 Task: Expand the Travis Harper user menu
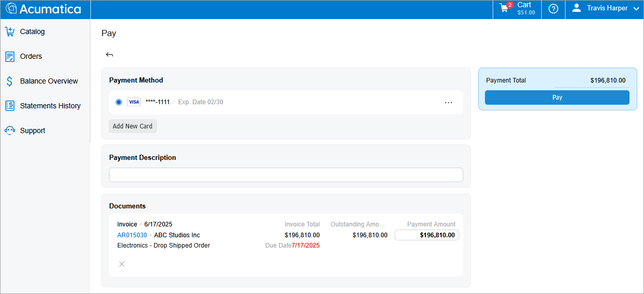607,9
